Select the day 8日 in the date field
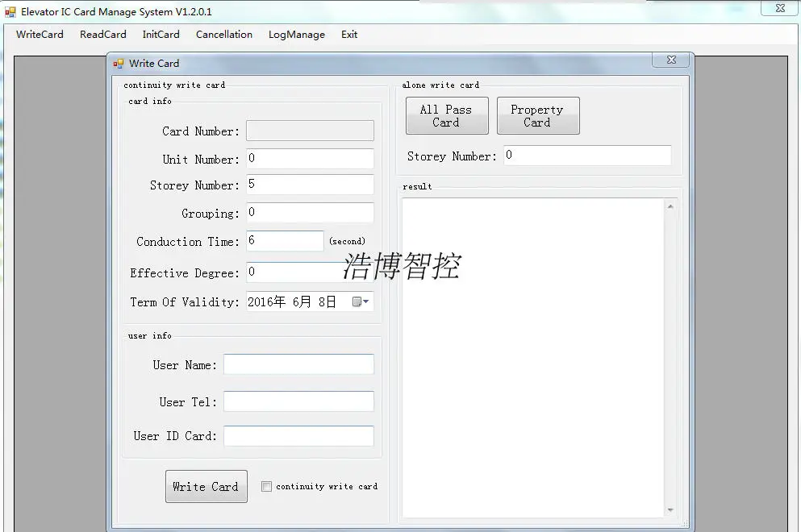801x532 pixels. pyautogui.click(x=327, y=301)
